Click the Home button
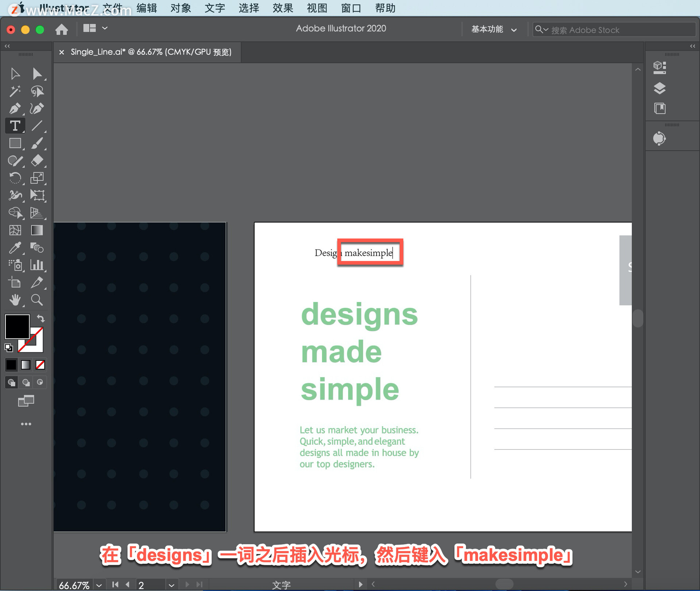 [x=62, y=29]
